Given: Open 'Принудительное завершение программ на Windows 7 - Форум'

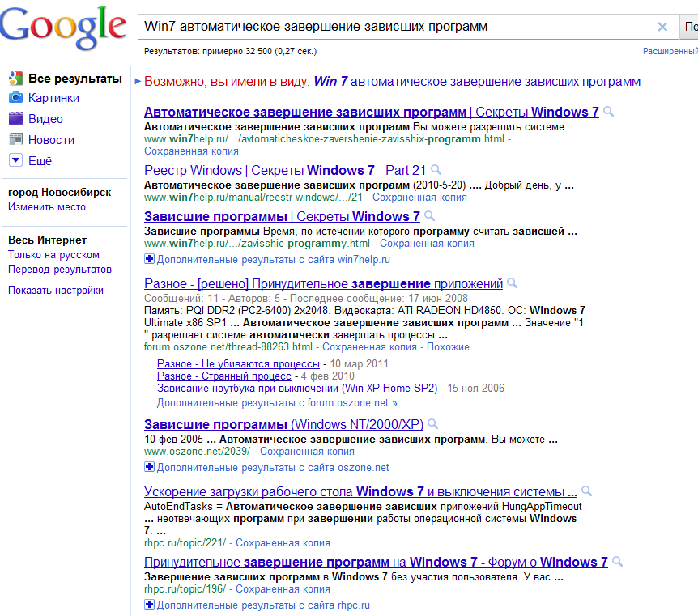Looking at the screenshot, I should (377, 562).
